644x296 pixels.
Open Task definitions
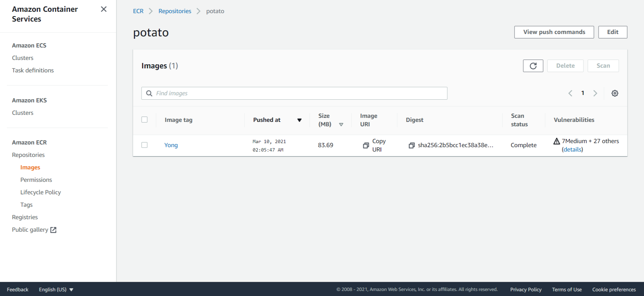[x=33, y=70]
